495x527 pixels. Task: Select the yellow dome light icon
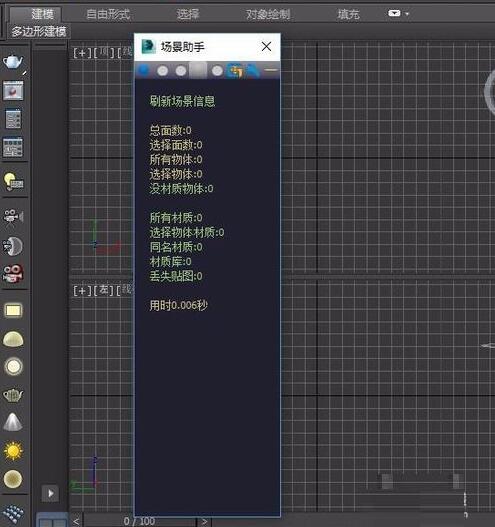point(13,339)
